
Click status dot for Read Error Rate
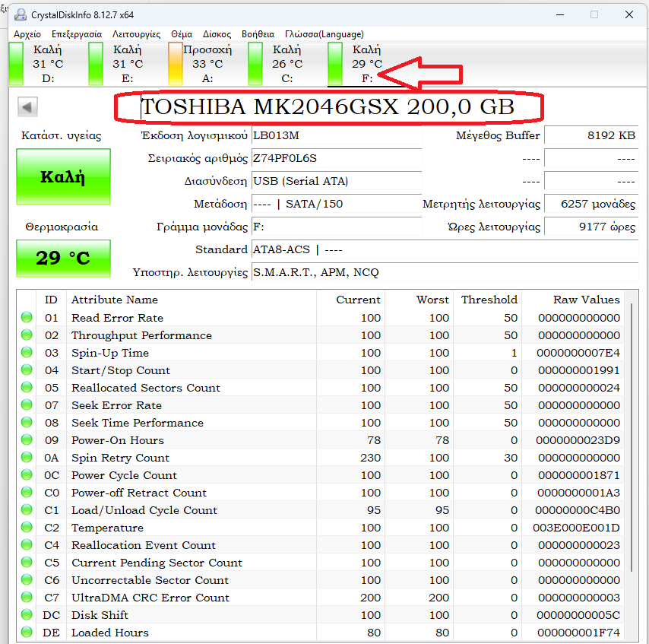[27, 317]
